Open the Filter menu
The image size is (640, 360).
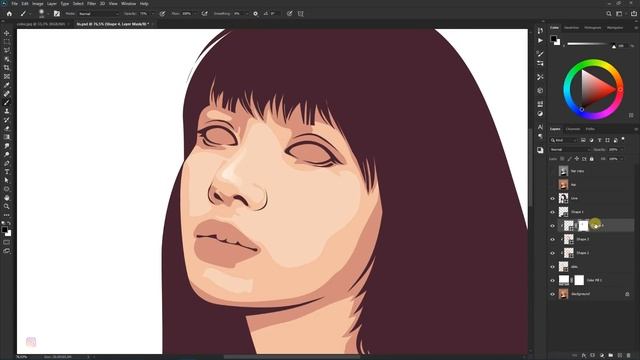91,4
